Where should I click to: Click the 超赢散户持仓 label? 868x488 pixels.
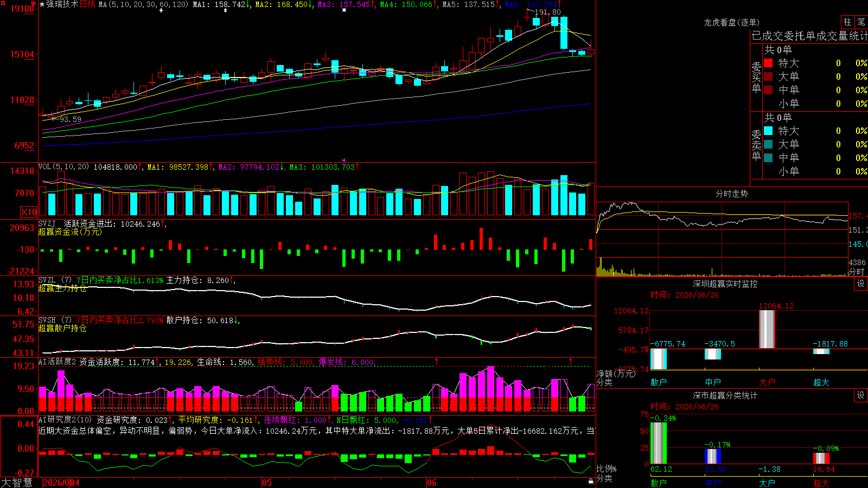tap(62, 328)
